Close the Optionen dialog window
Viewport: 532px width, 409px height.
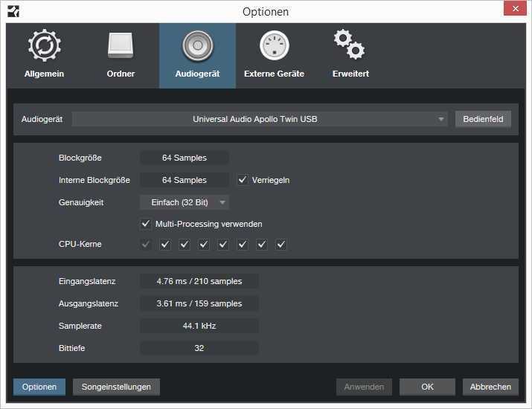515,8
